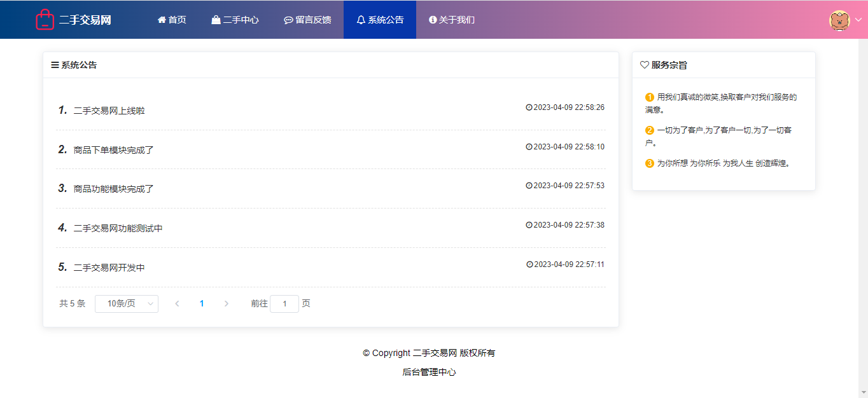Click the user avatar in the header
Screen dimensions: 868x398
pyautogui.click(x=839, y=20)
